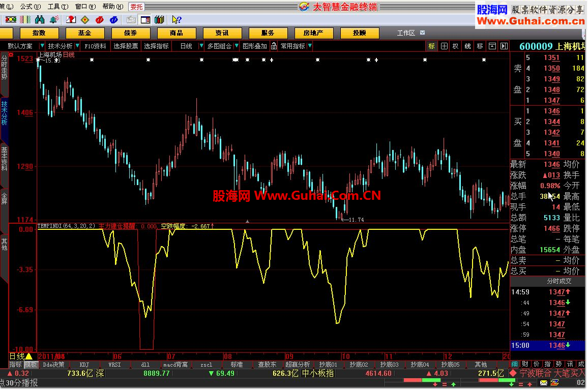588x390 pixels.
Task: Switch to the 超赢分析 indicator tab
Action: coord(298,365)
